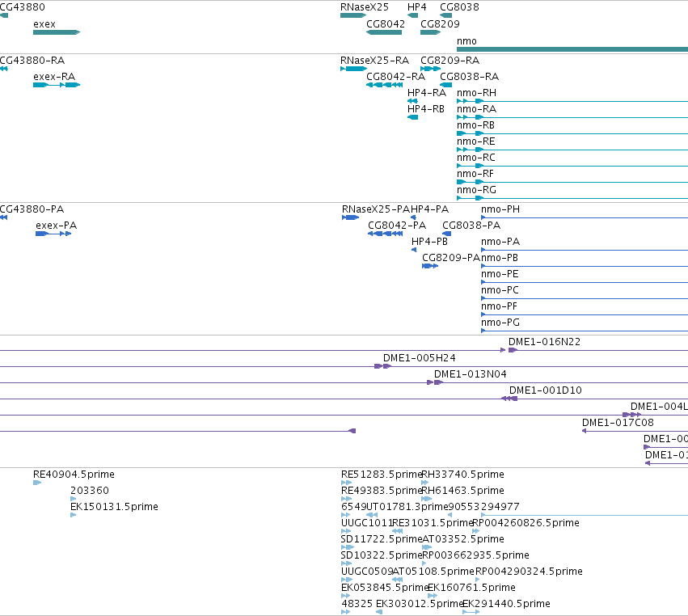Click the nmo-PE protein label

pyautogui.click(x=500, y=274)
